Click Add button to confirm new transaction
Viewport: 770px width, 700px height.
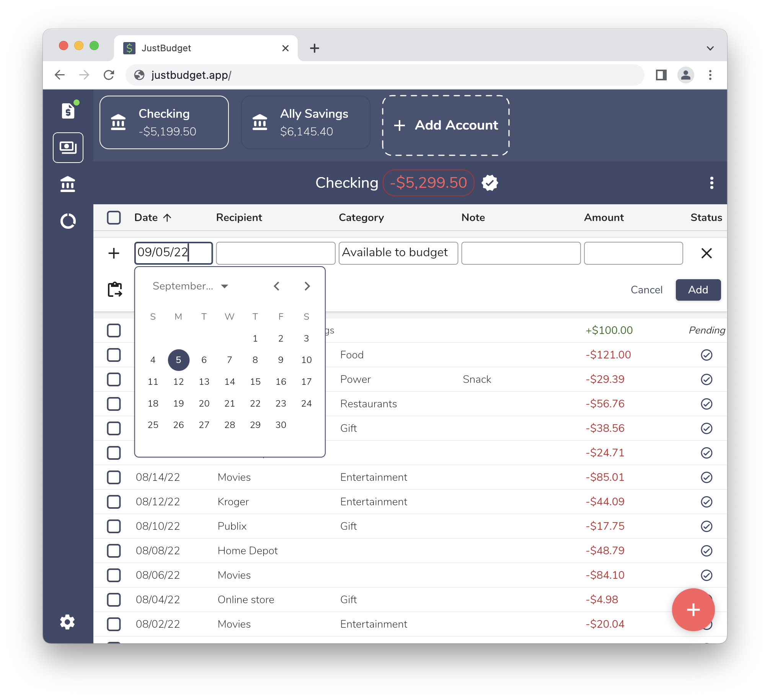(x=698, y=289)
